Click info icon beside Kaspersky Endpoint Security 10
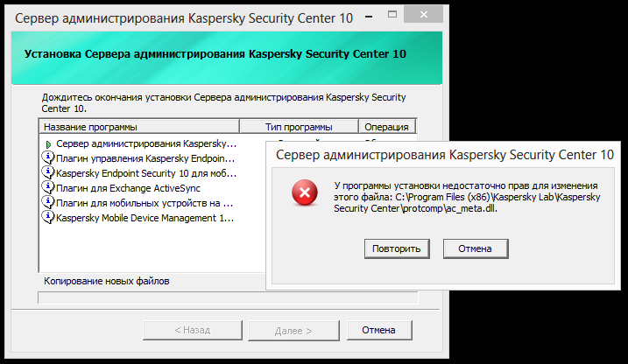Screen dimensions: 628x364 click(x=48, y=172)
